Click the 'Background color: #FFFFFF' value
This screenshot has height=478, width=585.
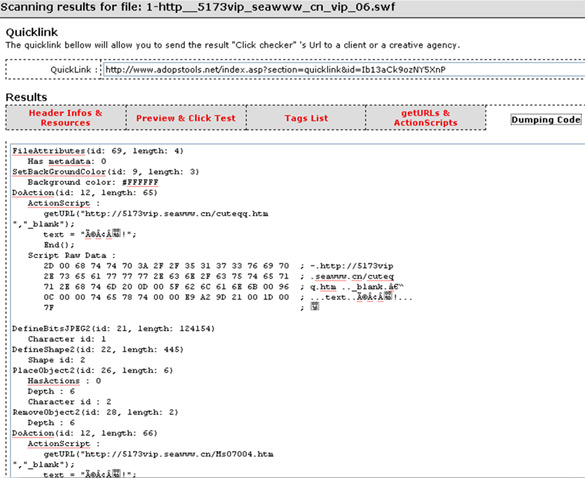tap(93, 182)
